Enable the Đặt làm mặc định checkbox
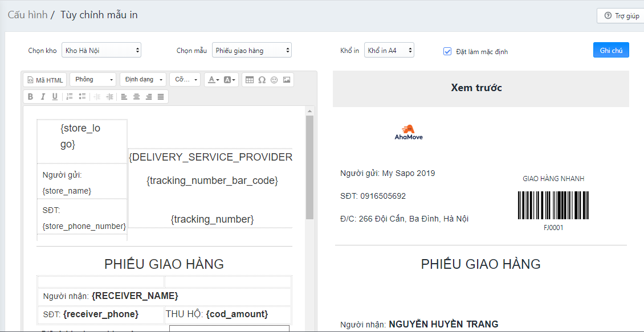 click(x=447, y=51)
